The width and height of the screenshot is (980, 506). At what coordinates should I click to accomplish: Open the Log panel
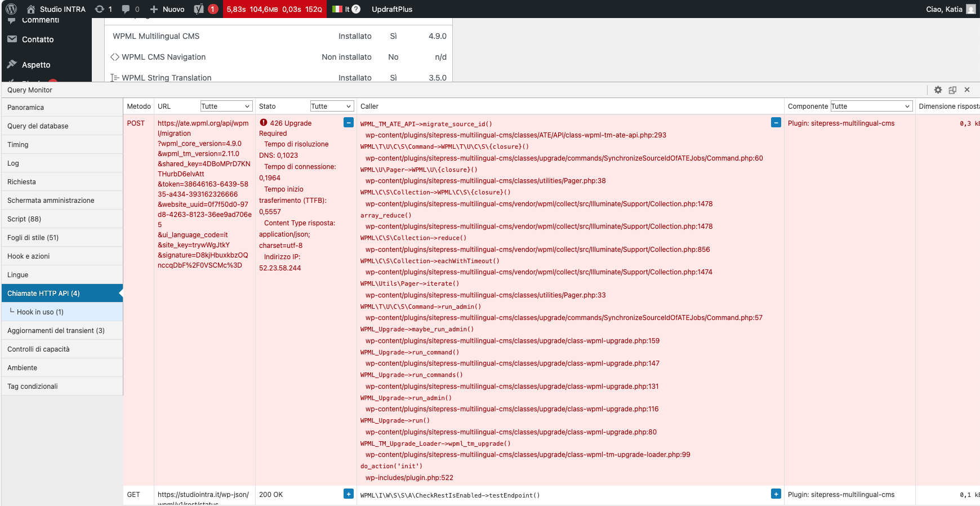tap(62, 163)
